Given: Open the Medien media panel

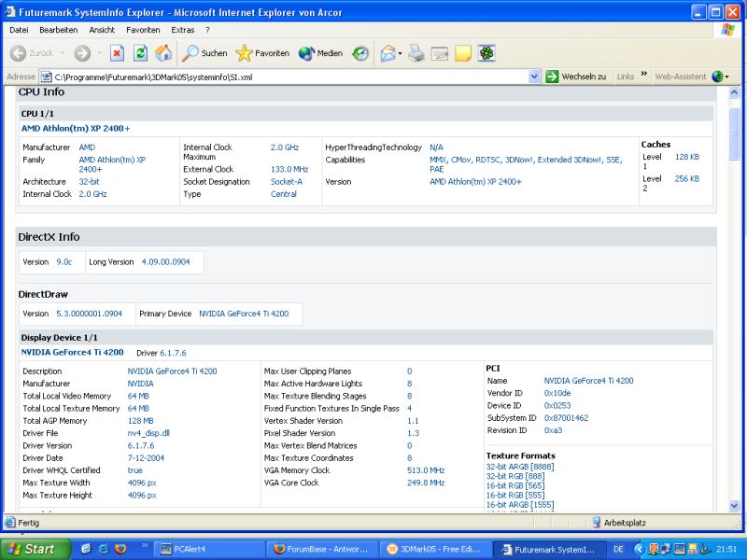Looking at the screenshot, I should 320,53.
